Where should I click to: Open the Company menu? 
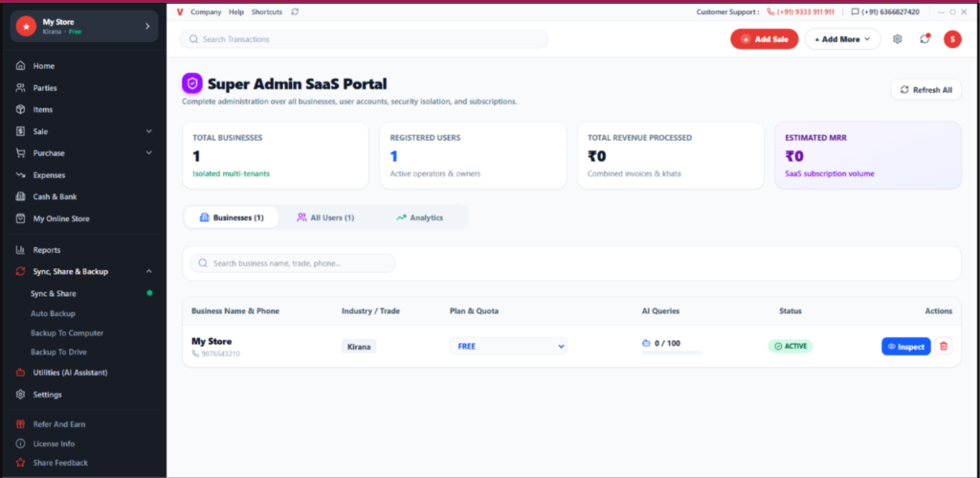click(206, 11)
